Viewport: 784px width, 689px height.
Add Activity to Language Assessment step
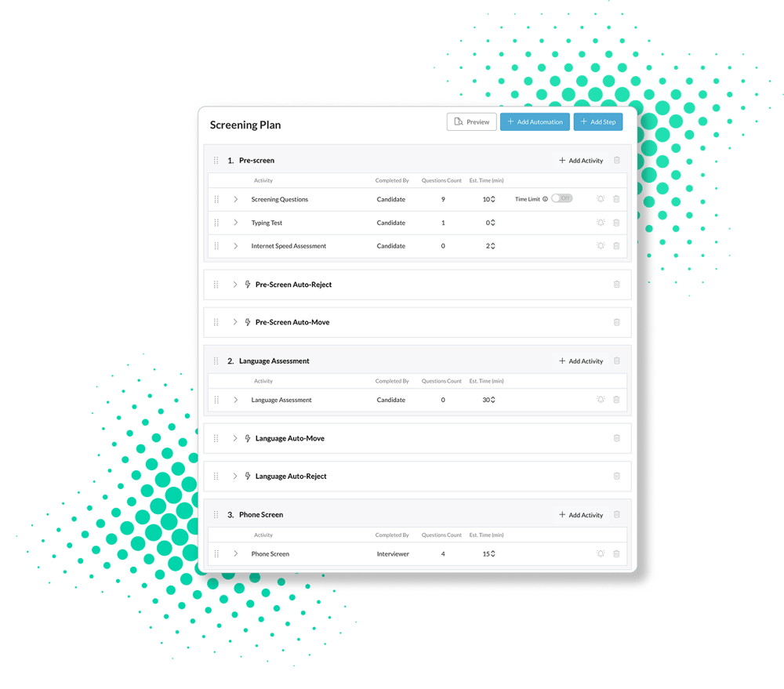click(x=581, y=361)
